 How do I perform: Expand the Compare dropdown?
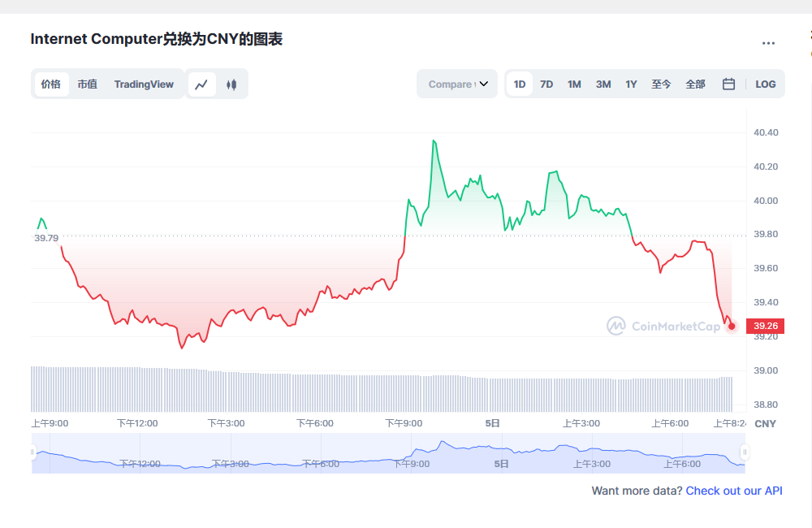tap(457, 84)
